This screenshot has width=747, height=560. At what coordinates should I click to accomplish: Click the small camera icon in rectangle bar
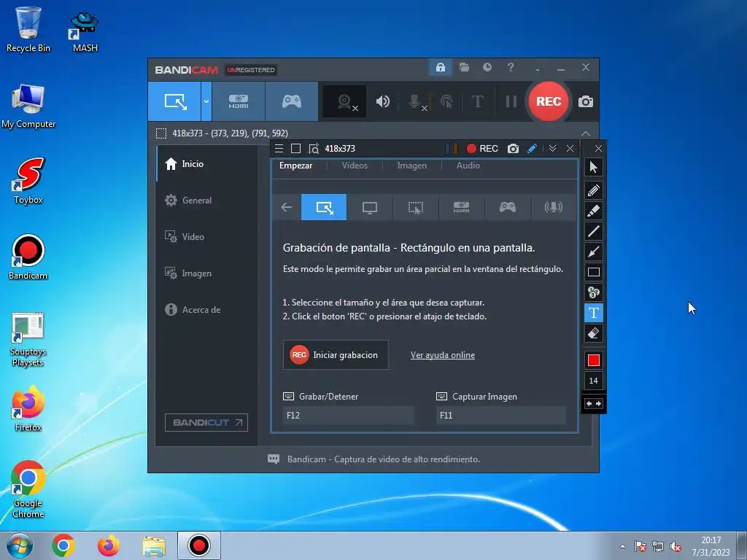513,149
